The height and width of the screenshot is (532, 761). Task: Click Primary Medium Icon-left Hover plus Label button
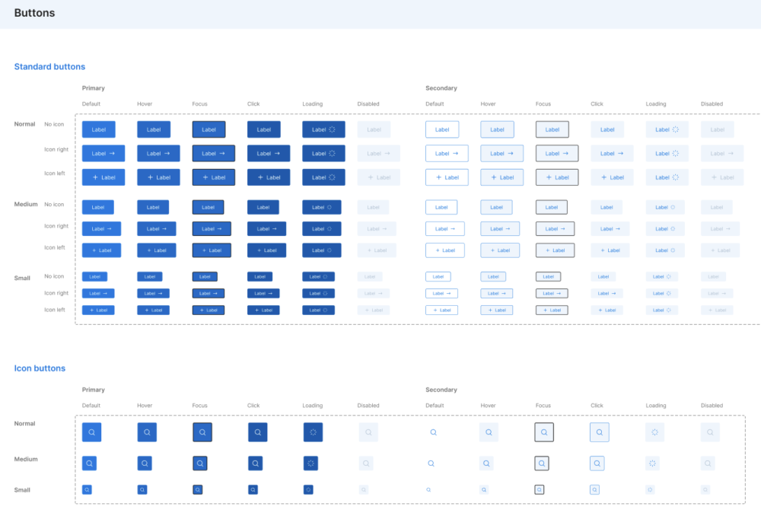coord(157,250)
